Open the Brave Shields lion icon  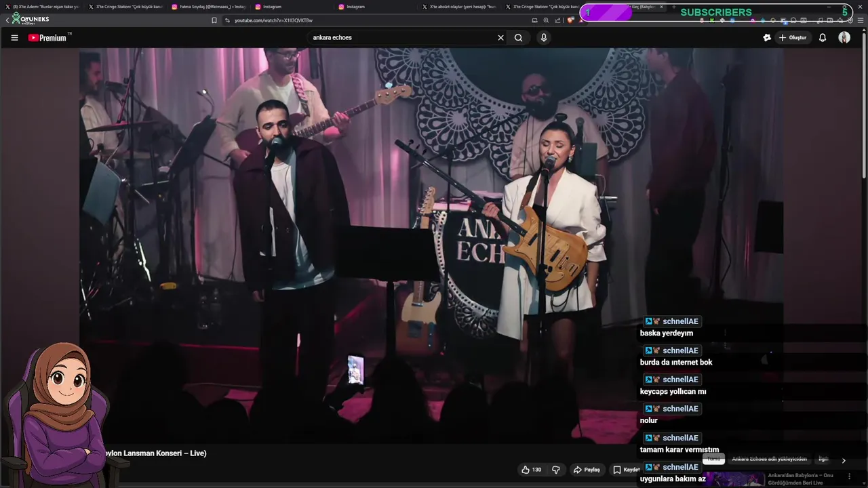pyautogui.click(x=570, y=20)
